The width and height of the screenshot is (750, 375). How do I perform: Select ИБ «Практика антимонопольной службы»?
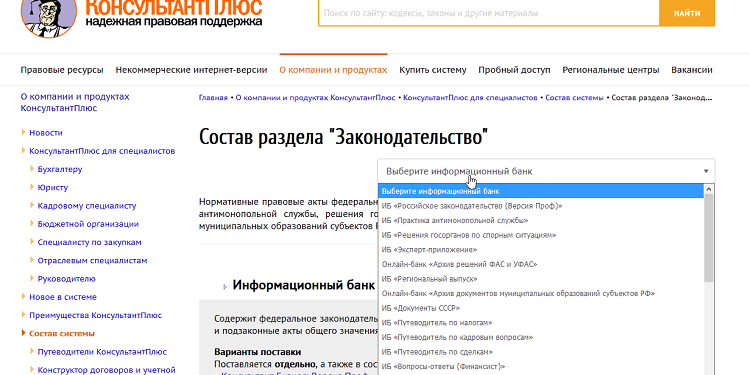pos(541,221)
